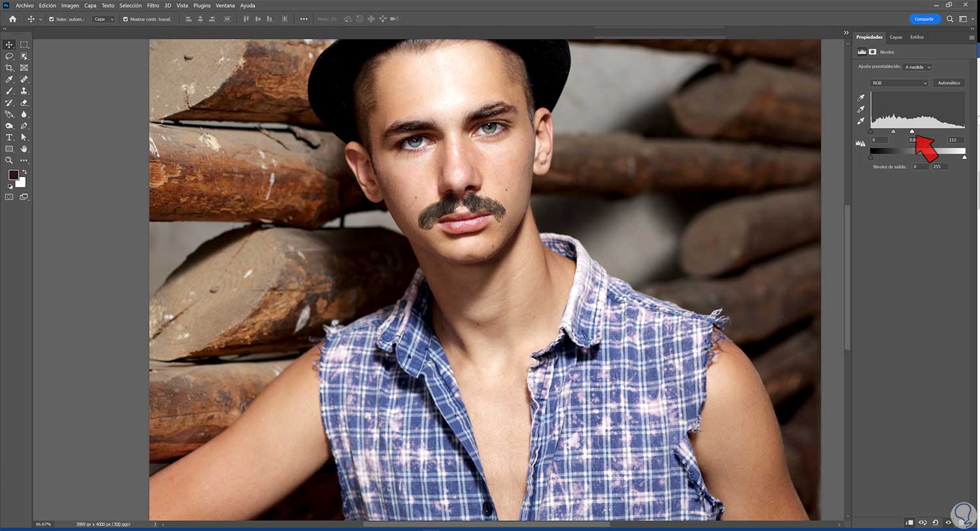
Task: Select the Lasso tool
Action: (9, 56)
